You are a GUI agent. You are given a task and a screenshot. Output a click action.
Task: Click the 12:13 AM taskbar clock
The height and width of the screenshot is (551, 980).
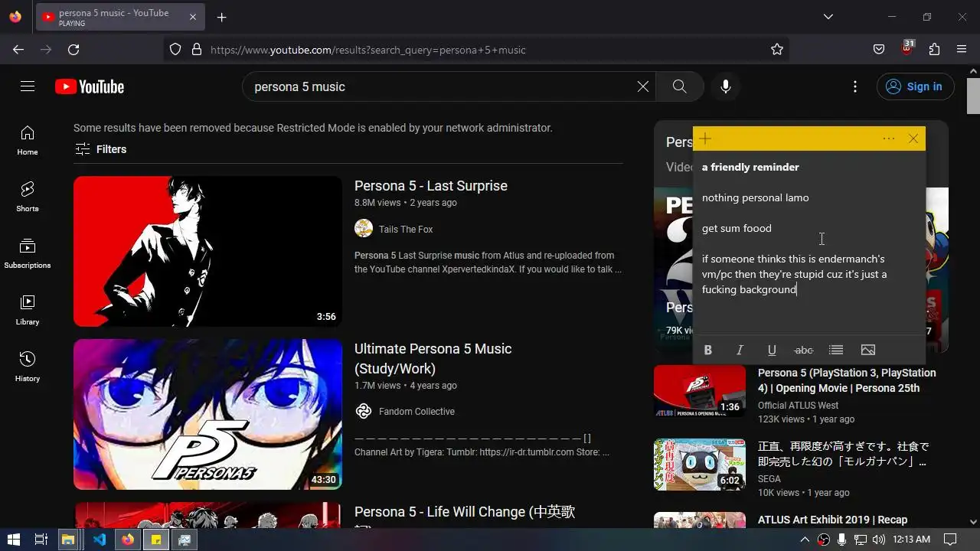[911, 540]
